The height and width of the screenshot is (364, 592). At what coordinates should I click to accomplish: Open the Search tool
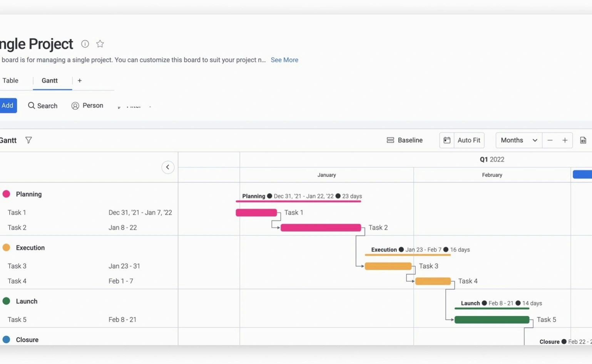point(43,105)
